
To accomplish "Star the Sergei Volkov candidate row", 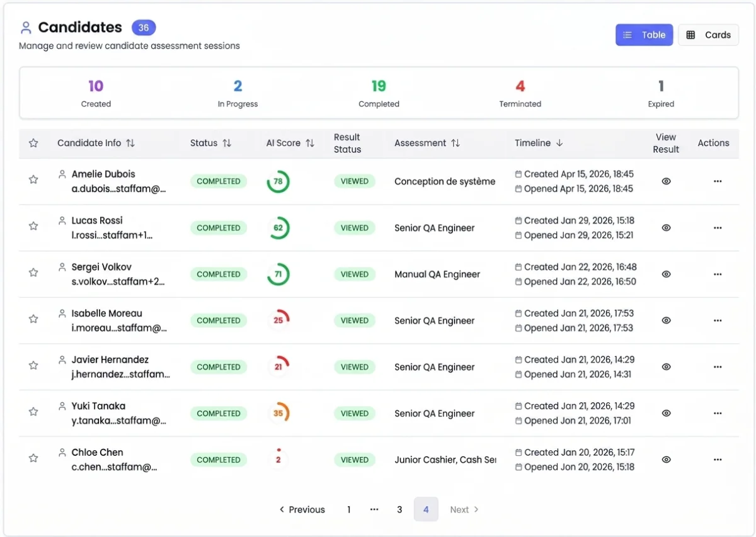I will tap(33, 273).
